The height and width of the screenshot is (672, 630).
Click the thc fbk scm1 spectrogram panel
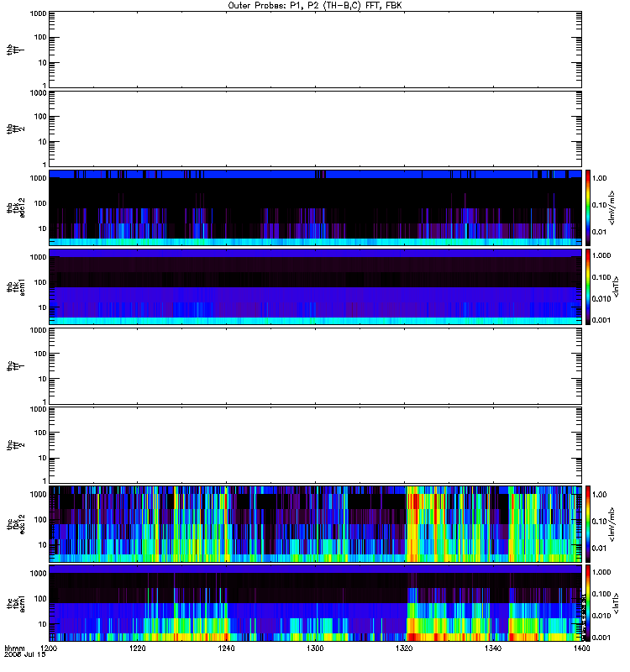tap(315, 603)
